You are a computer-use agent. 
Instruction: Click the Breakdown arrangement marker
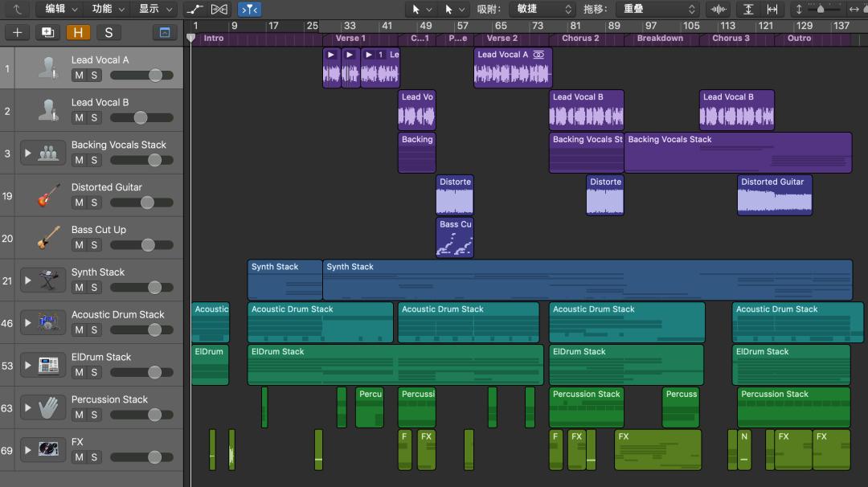click(660, 39)
